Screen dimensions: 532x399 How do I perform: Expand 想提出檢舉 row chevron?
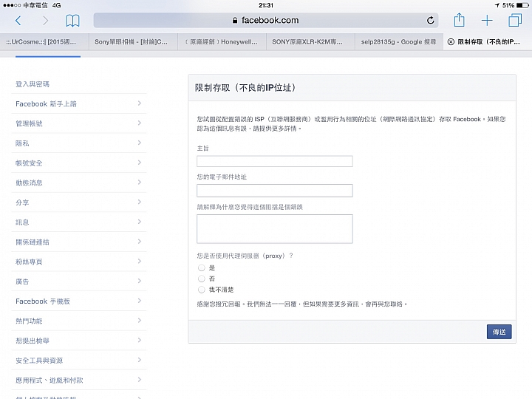click(x=140, y=340)
